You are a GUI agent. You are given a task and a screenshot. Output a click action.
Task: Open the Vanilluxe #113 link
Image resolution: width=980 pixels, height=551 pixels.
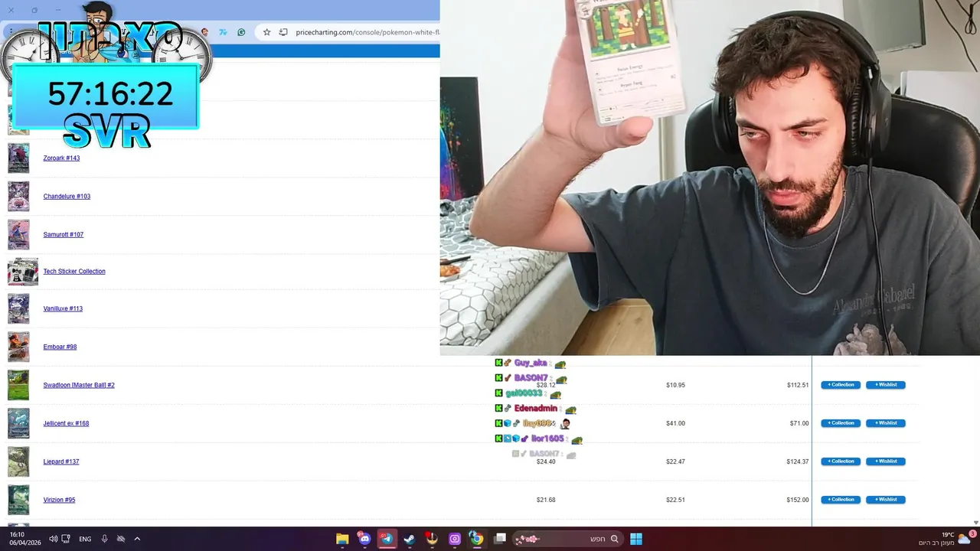pyautogui.click(x=63, y=309)
